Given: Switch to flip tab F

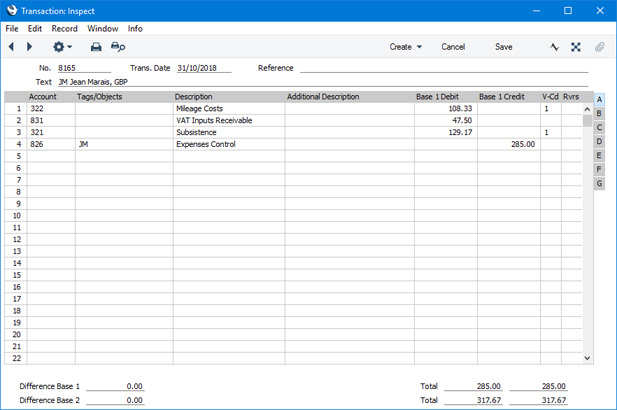Looking at the screenshot, I should pos(599,170).
